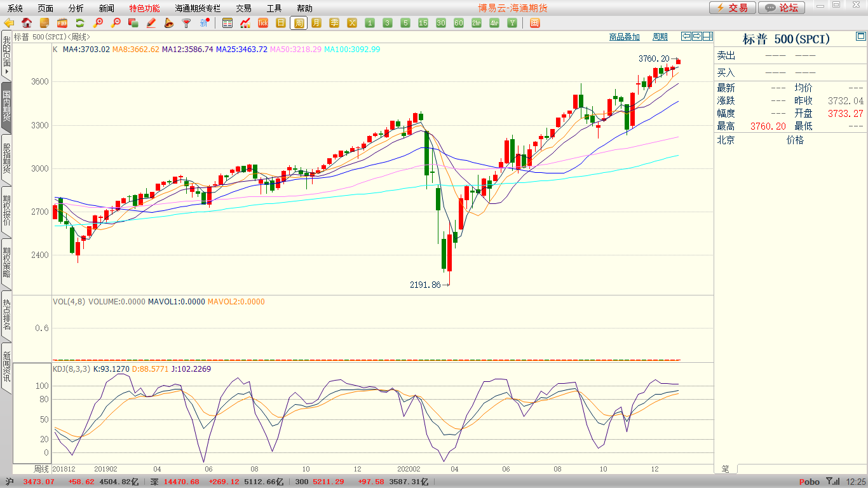This screenshot has height=488, width=868.
Task: Open the 分析 menu
Action: tap(76, 8)
